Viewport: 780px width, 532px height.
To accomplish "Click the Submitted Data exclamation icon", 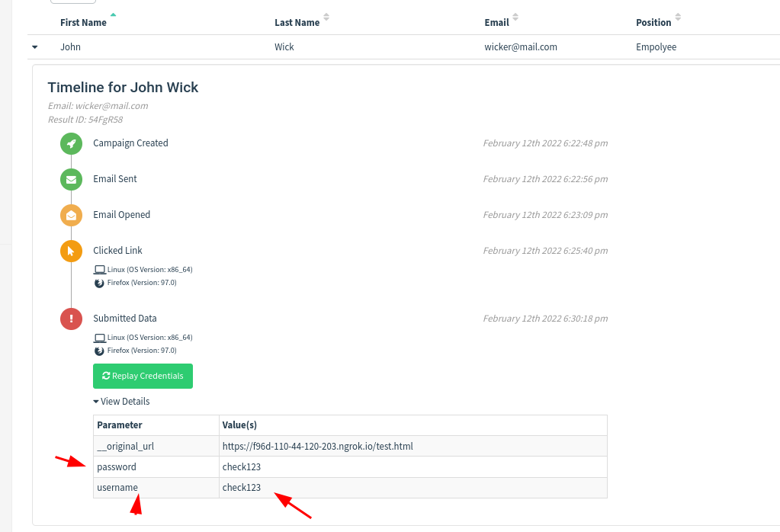I will pos(71,319).
